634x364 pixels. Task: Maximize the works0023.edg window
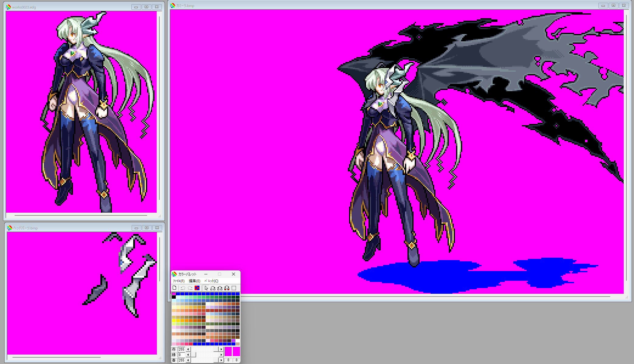point(146,7)
